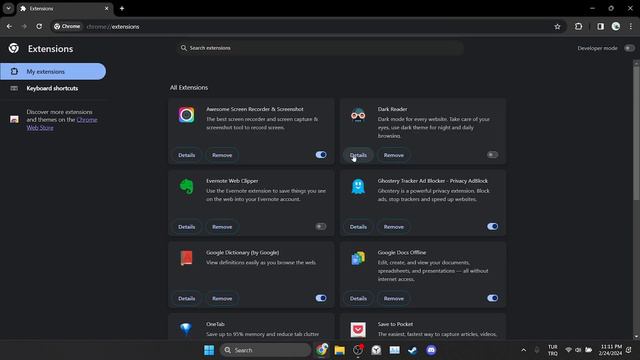Open Details for Dark Reader
The width and height of the screenshot is (640, 360).
358,155
